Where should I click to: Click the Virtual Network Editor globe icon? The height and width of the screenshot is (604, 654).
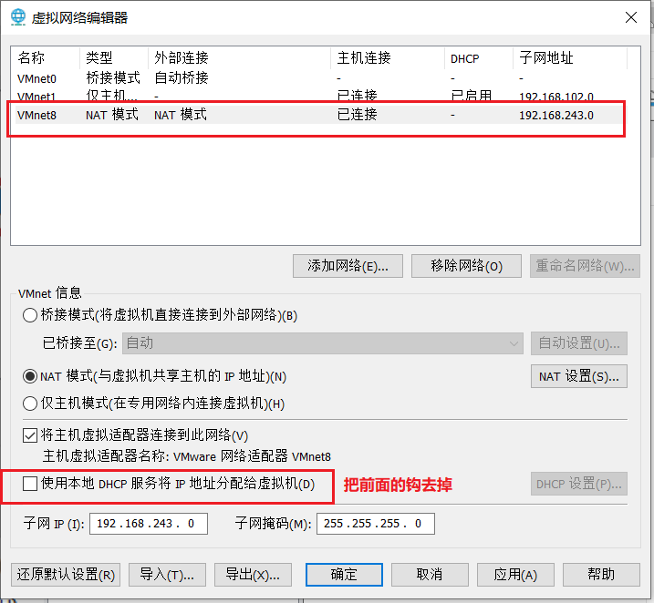18,17
